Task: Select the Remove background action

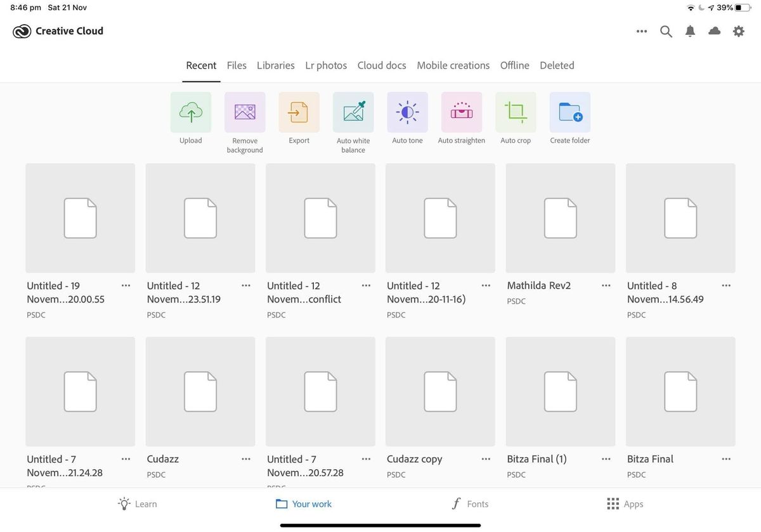Action: (x=244, y=112)
